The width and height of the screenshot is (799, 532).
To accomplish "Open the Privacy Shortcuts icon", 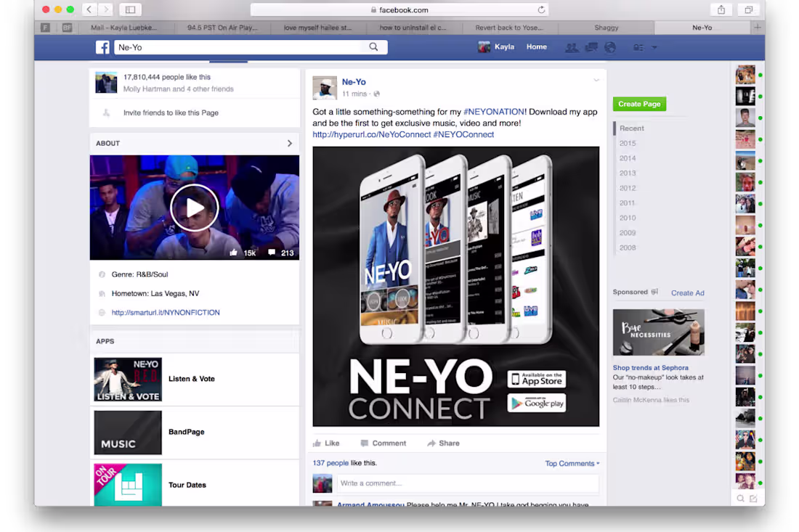I will tap(637, 47).
